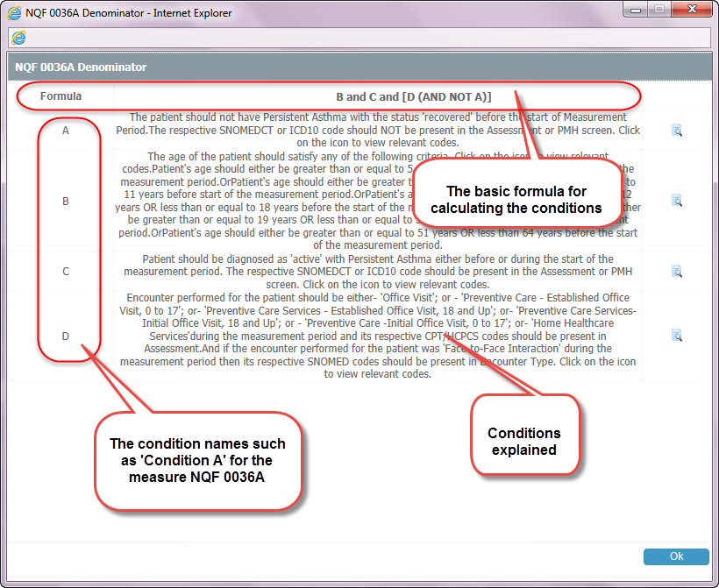Viewport: 719px width, 588px height.
Task: Open relevant codes icon for condition D
Action: click(677, 336)
